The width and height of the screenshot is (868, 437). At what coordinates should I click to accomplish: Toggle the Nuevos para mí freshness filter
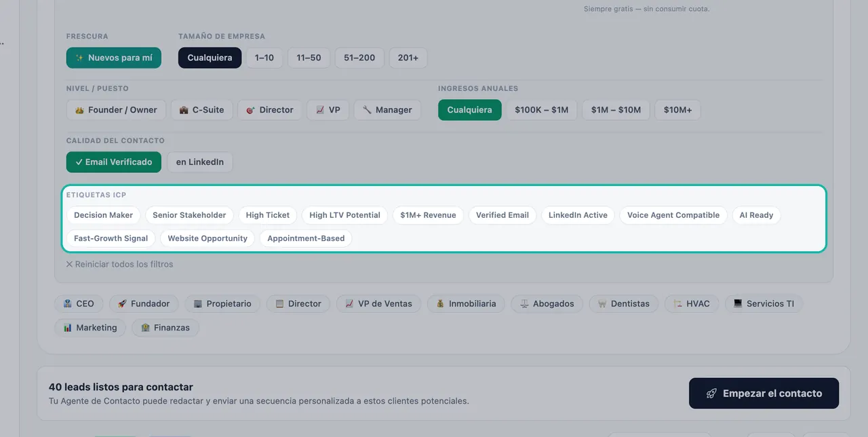tap(114, 58)
